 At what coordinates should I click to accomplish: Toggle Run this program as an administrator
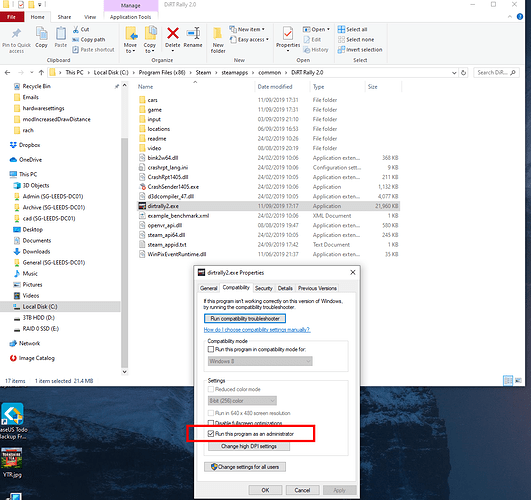(x=211, y=434)
